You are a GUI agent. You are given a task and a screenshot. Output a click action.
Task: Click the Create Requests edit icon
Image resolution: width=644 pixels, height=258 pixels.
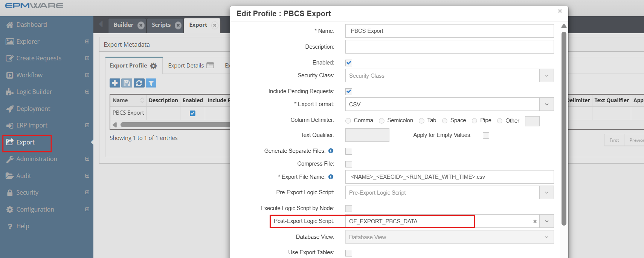[x=10, y=58]
